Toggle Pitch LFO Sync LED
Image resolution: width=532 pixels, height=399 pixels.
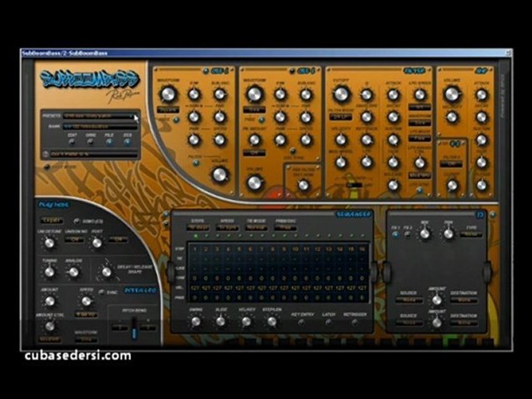[101, 292]
